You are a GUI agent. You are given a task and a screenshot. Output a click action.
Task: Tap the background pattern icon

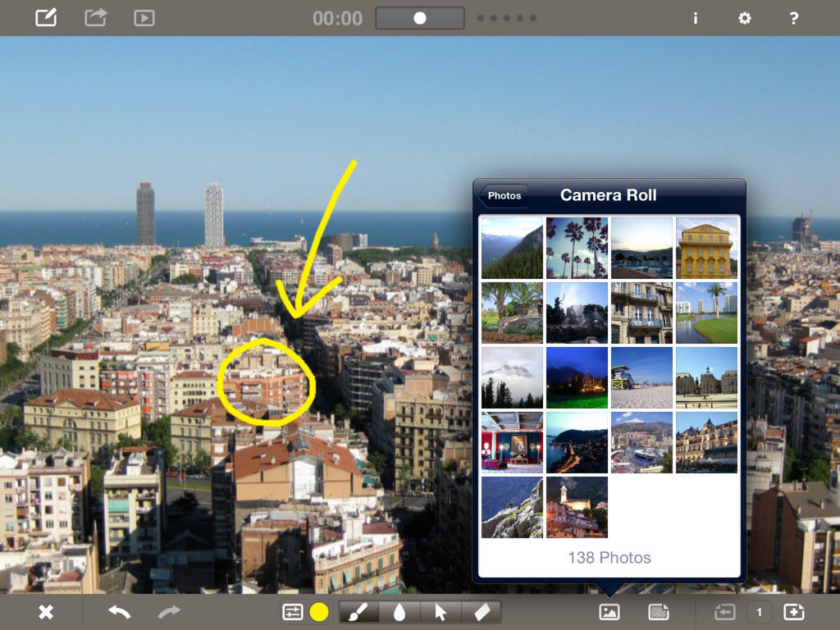pos(659,612)
